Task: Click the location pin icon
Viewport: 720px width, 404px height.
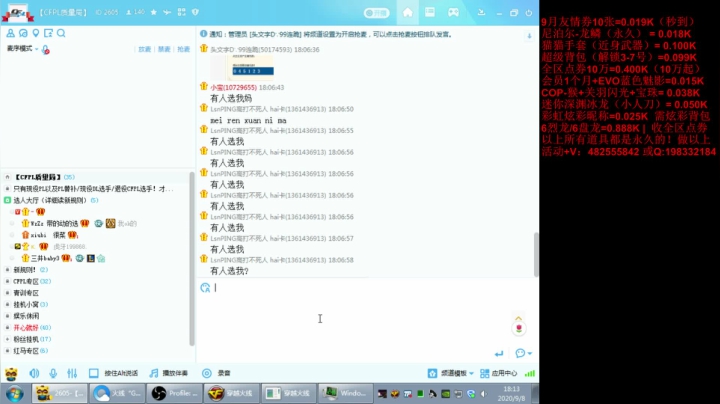Action: (x=36, y=33)
